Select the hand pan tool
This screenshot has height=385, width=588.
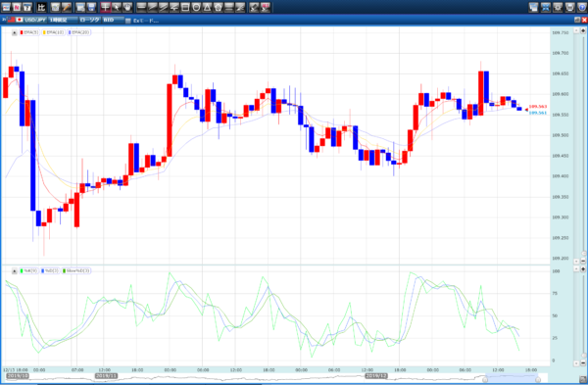[x=127, y=7]
